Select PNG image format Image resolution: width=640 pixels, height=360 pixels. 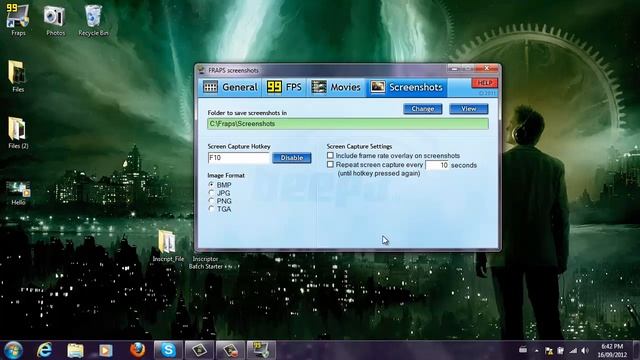211,201
